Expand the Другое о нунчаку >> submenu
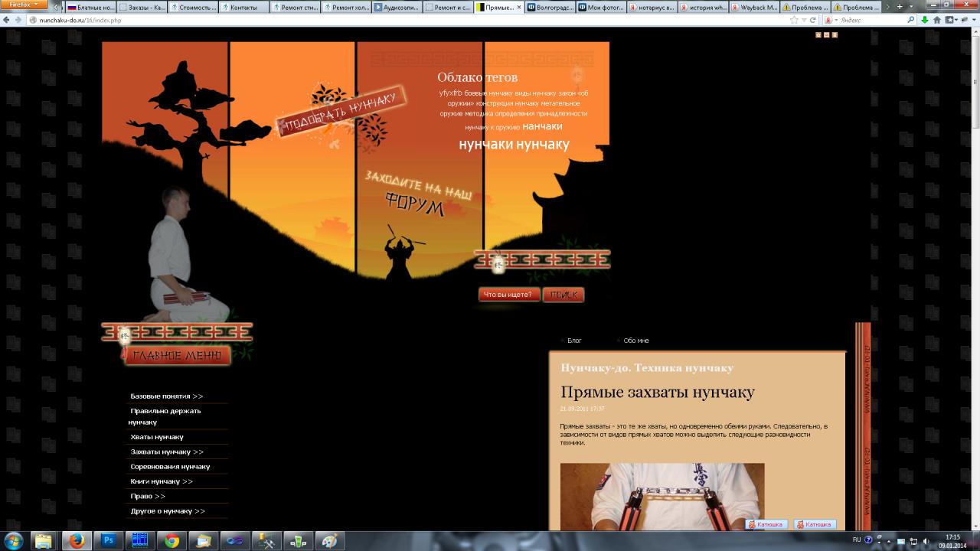The height and width of the screenshot is (551, 980). pos(168,510)
